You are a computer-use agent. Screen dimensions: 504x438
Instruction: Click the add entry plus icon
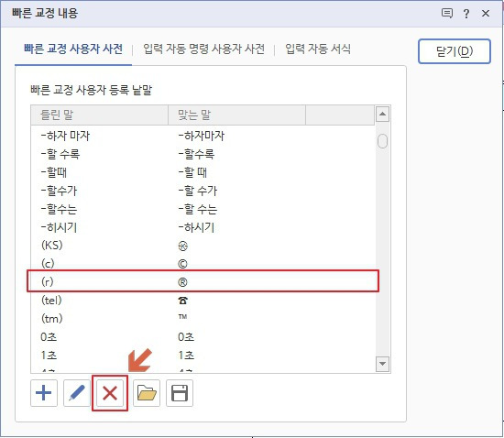click(44, 393)
